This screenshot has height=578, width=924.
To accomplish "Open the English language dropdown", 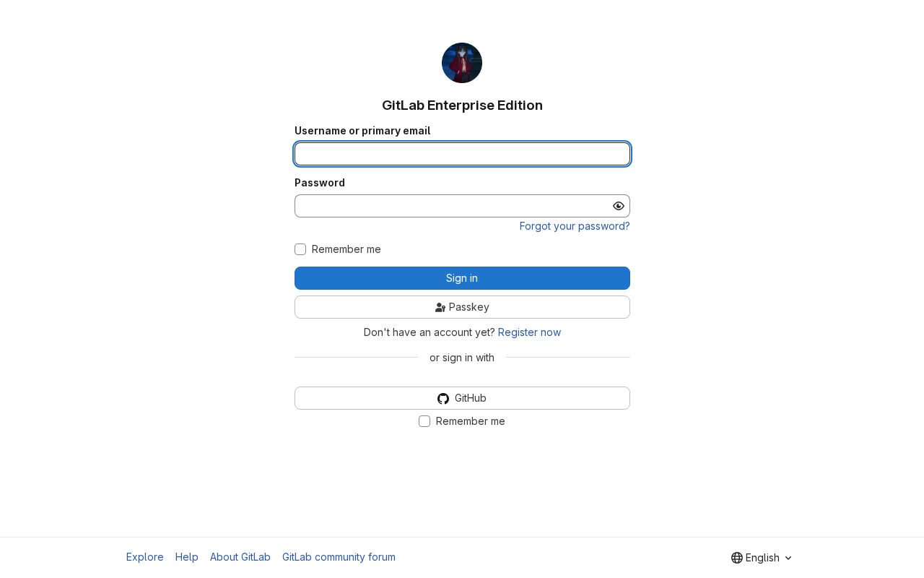I will point(762,558).
